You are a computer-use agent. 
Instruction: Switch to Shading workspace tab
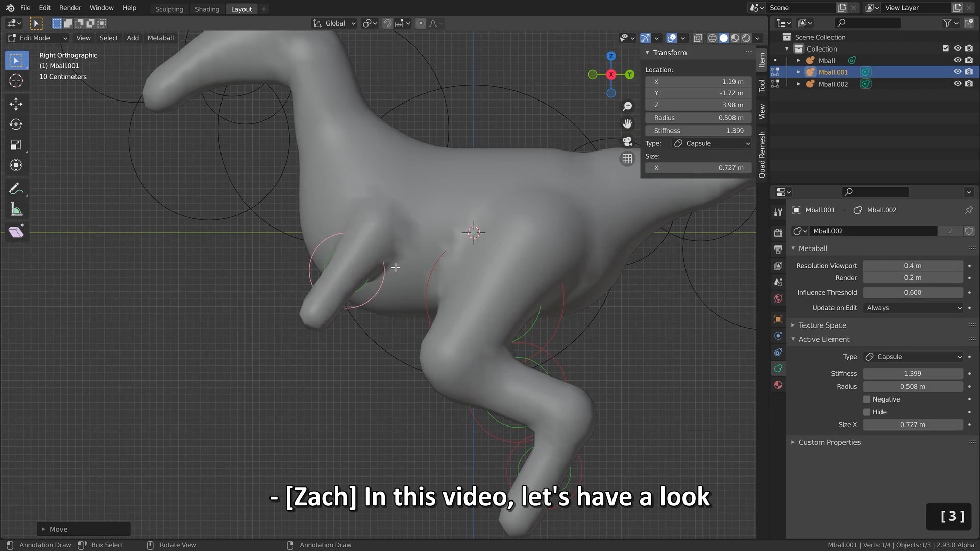click(207, 9)
